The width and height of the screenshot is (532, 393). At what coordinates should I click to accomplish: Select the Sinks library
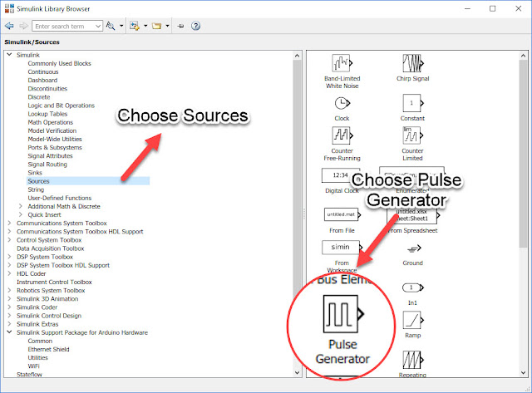pos(35,173)
